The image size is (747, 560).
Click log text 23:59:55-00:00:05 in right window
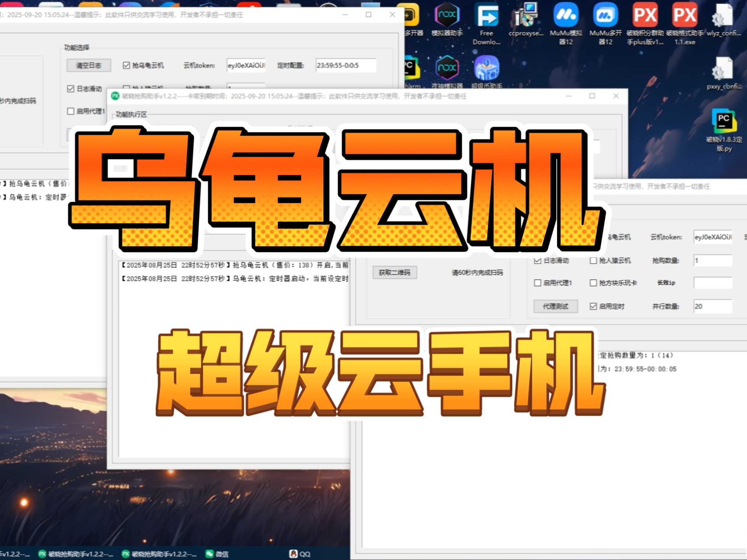pos(645,369)
